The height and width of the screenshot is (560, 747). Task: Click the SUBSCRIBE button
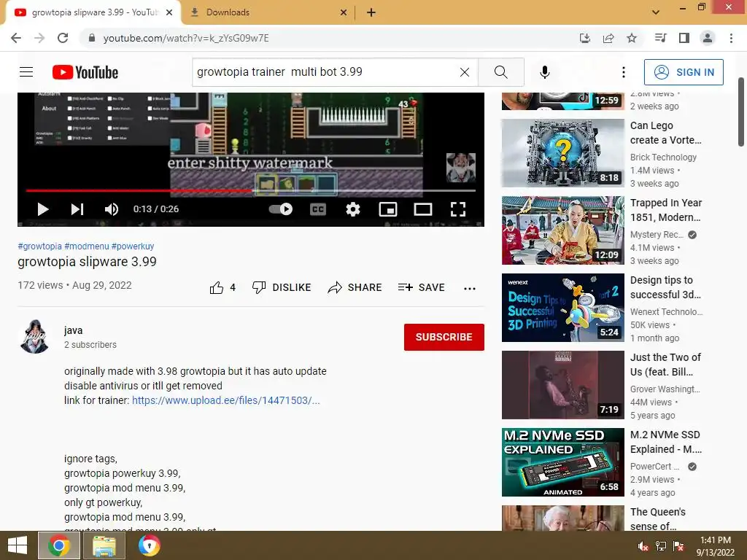pyautogui.click(x=444, y=337)
